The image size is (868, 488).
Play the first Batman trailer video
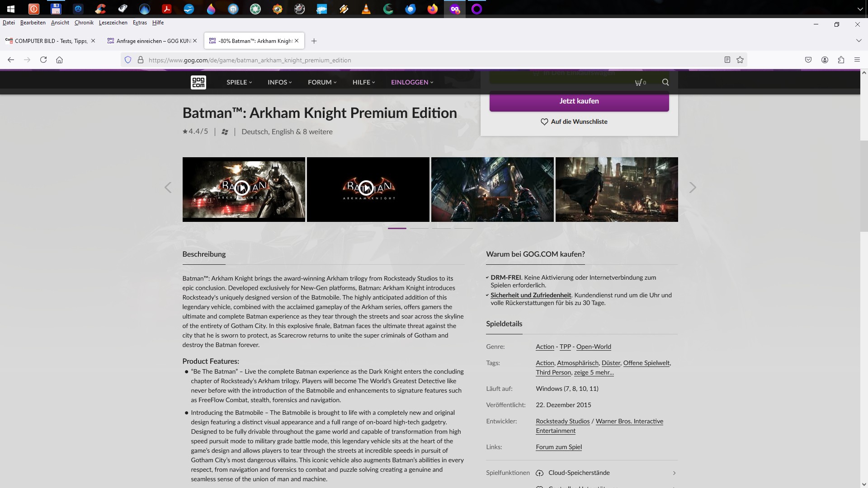242,188
